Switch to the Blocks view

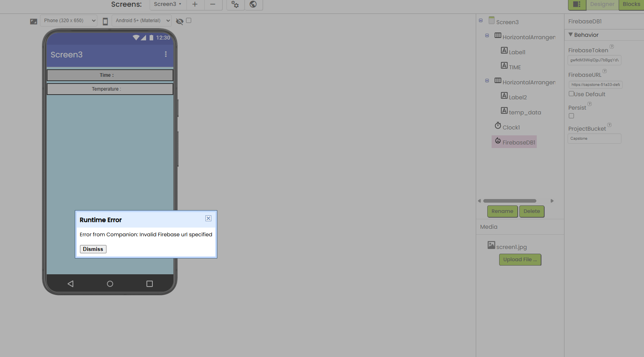pos(631,4)
